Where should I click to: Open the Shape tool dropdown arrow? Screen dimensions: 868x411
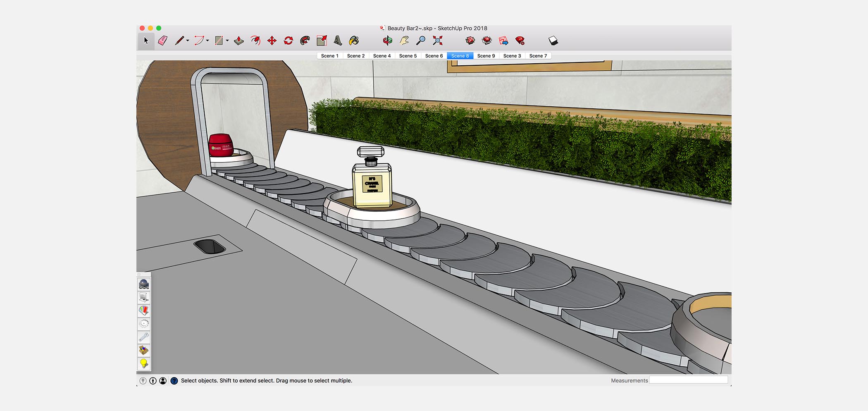(227, 41)
